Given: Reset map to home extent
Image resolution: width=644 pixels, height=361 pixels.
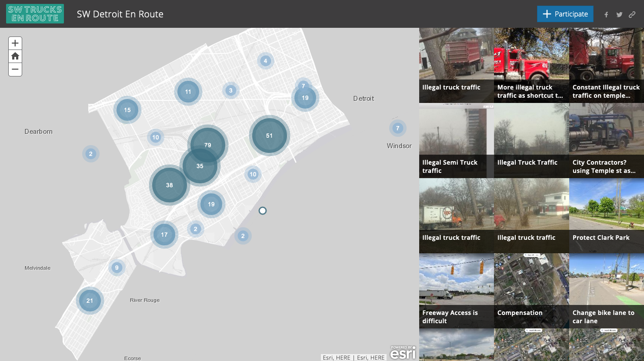Looking at the screenshot, I should pos(15,56).
